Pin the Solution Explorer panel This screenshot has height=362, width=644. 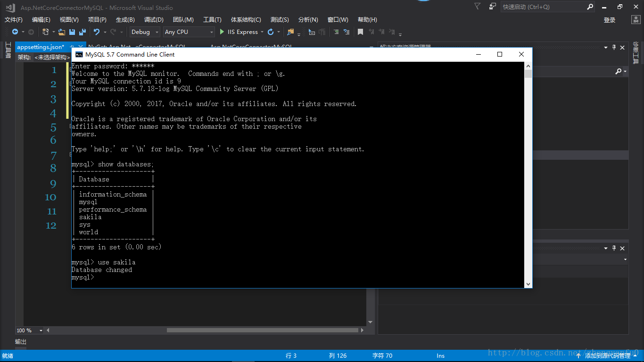coord(614,48)
